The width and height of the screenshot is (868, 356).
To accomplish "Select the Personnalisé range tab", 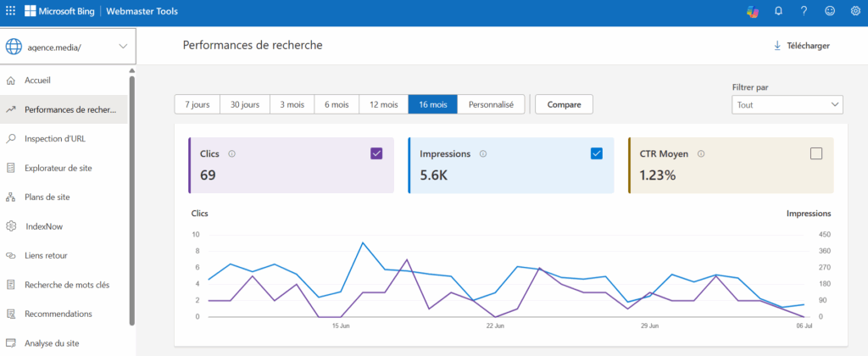I will pyautogui.click(x=491, y=104).
